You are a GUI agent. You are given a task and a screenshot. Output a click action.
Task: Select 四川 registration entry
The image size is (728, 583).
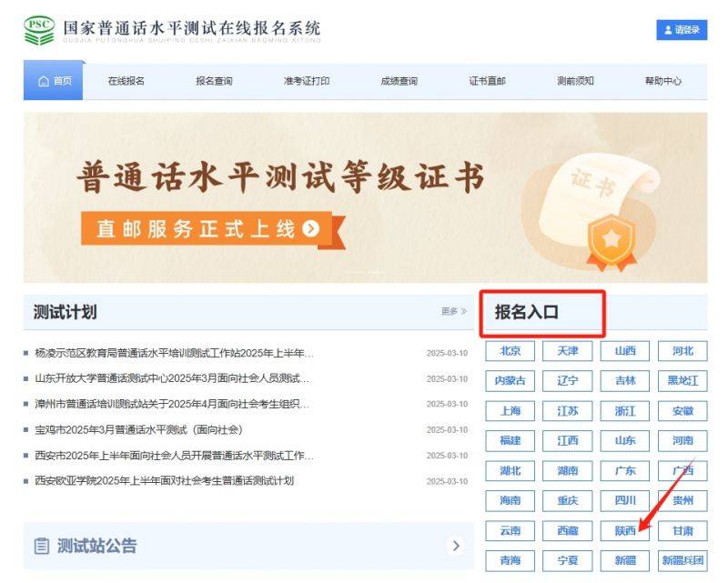coord(625,501)
